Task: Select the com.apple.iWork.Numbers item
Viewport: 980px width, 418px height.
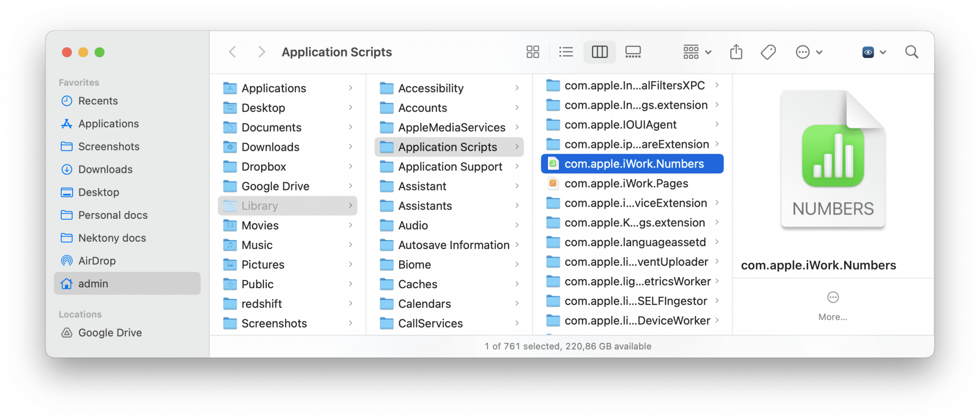Action: click(x=632, y=164)
